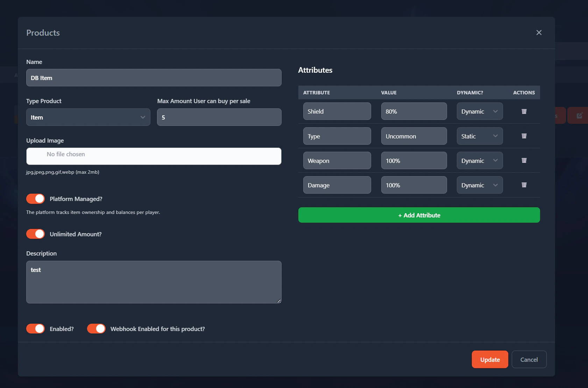Delete the Shield attribute row
The height and width of the screenshot is (388, 588).
[524, 111]
